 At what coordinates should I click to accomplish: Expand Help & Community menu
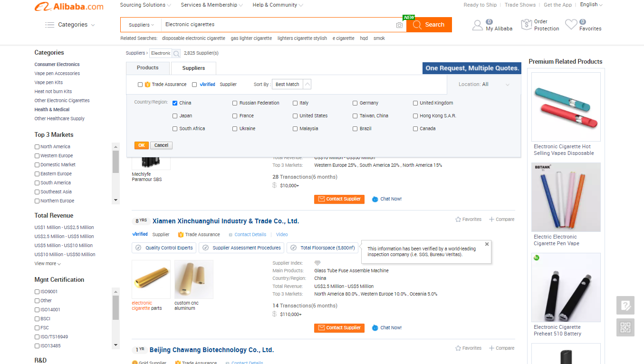pos(278,5)
